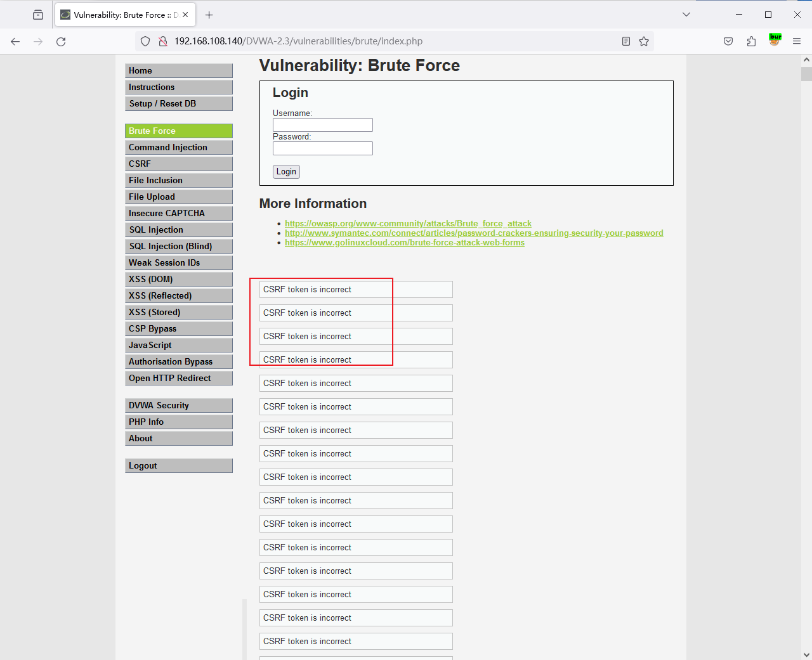Select Brute Force in sidebar
Screen dimensions: 812x660
pyautogui.click(x=179, y=131)
